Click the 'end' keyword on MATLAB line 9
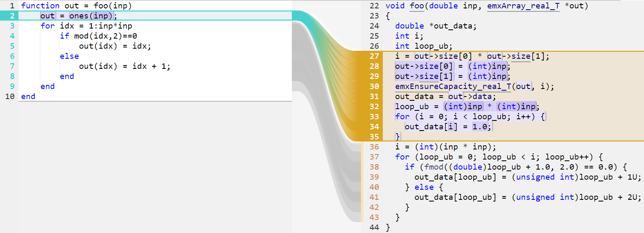644x233 pixels. tap(47, 86)
